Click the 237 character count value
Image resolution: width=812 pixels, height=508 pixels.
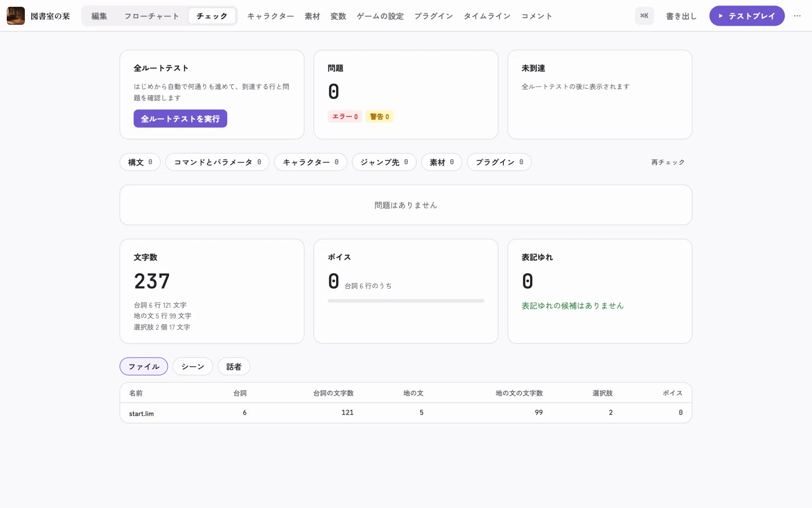(152, 281)
